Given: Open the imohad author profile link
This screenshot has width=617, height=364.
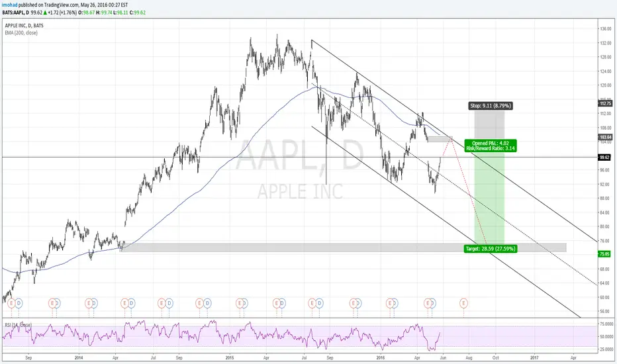Looking at the screenshot, I should click(9, 5).
